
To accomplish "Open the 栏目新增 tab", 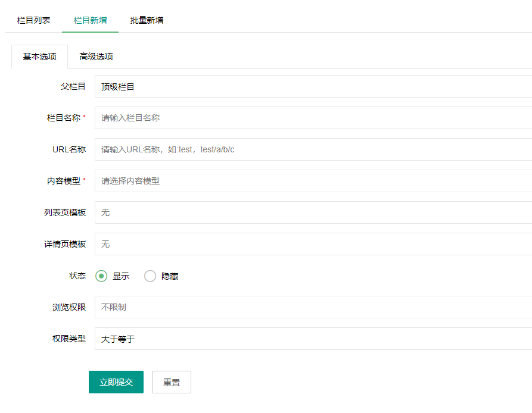I will tap(90, 20).
